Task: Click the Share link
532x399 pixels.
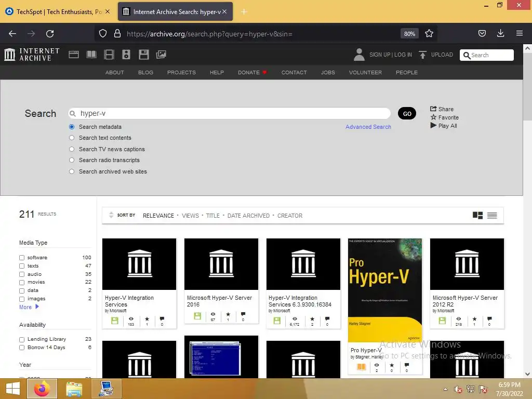Action: click(442, 109)
